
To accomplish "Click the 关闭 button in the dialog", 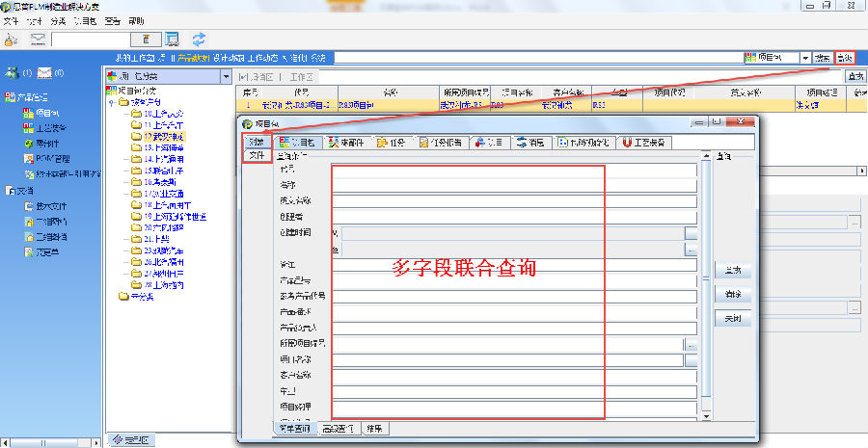I will tap(732, 319).
